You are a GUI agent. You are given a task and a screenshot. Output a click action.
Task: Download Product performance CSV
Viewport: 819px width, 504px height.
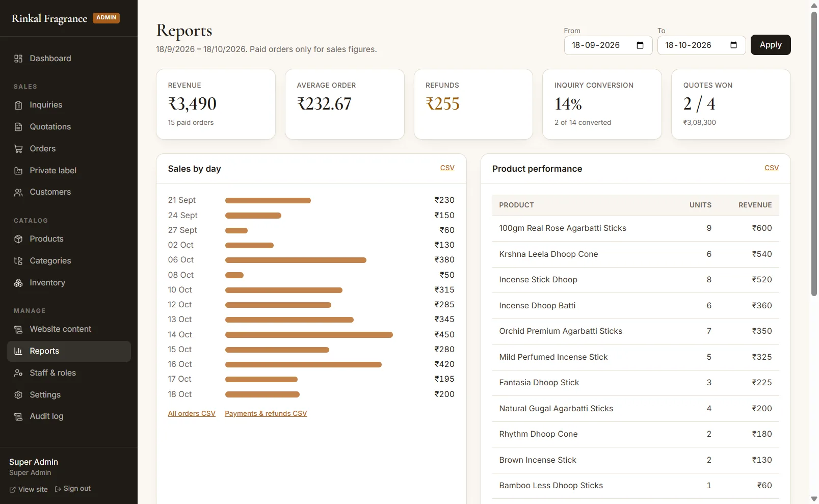click(x=771, y=168)
